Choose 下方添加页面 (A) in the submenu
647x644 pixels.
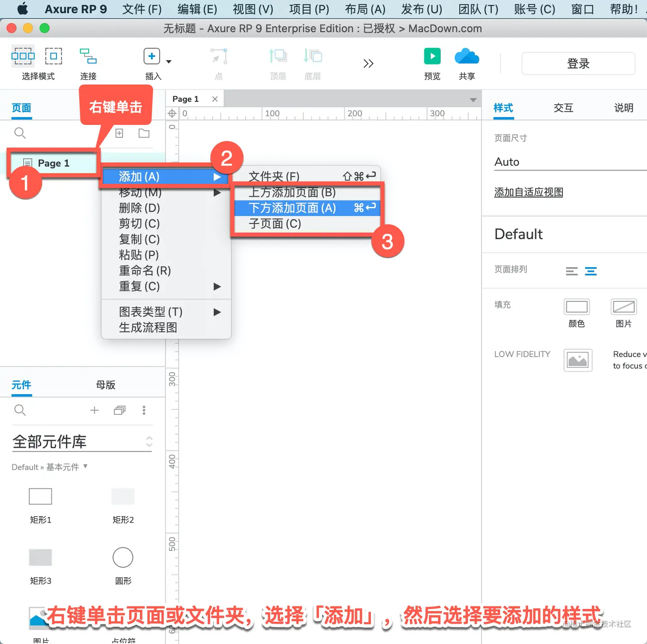click(307, 208)
